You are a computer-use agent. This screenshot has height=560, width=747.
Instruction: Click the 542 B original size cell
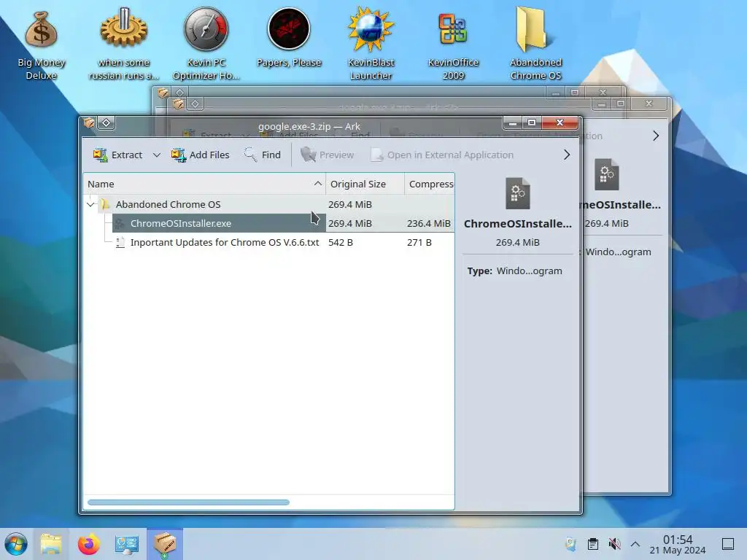tap(341, 242)
